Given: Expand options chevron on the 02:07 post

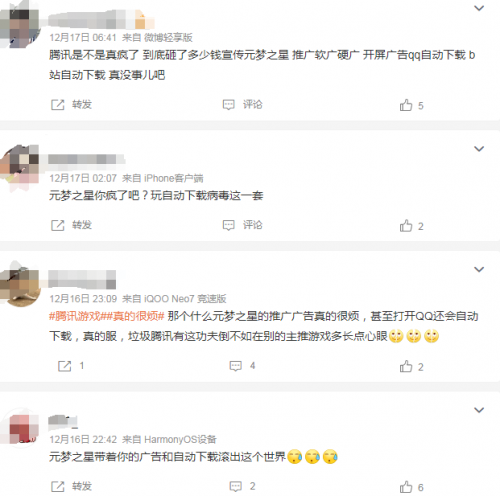Looking at the screenshot, I should [x=479, y=149].
